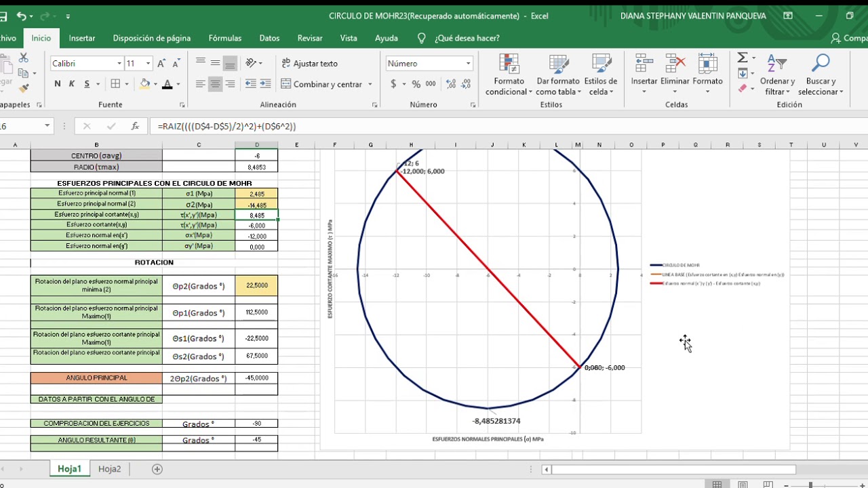This screenshot has width=868, height=488.
Task: Open the font size dropdown
Action: pos(149,64)
